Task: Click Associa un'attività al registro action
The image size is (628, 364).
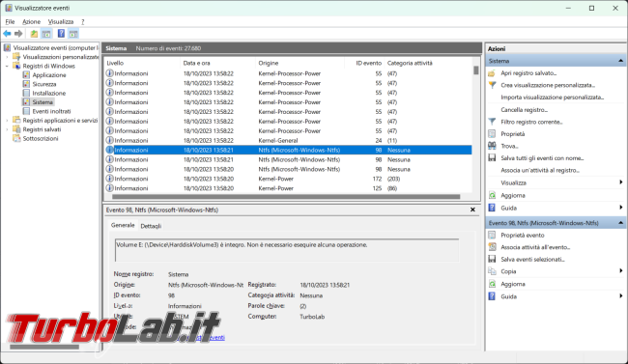Action: coord(540,170)
